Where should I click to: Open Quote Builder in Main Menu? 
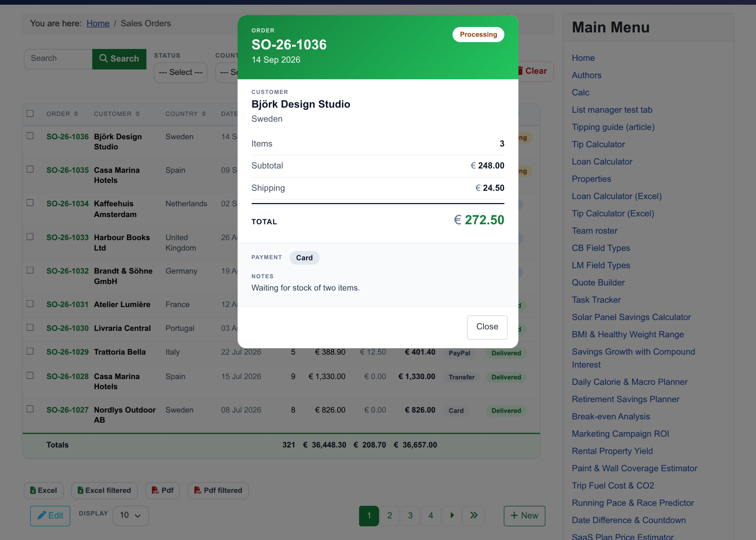(598, 283)
